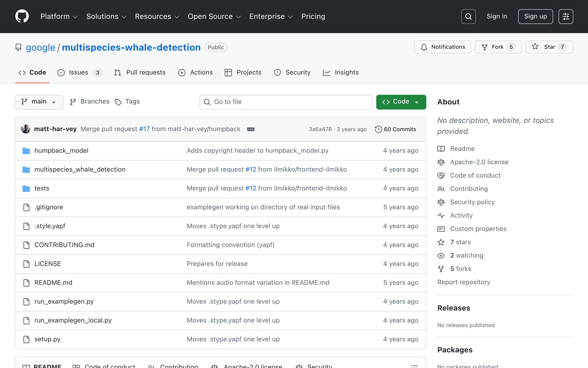Click the search magnifier icon in header
This screenshot has width=588, height=368.
coord(468,17)
